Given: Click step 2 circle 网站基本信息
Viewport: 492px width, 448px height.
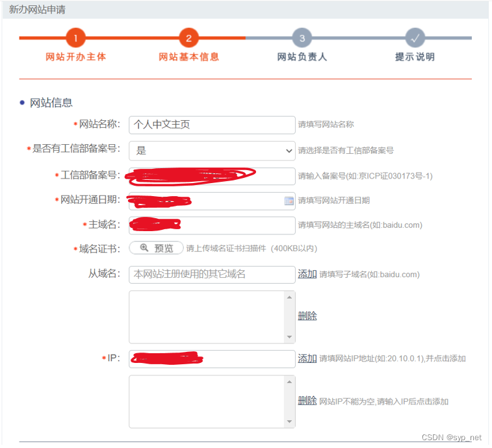Looking at the screenshot, I should (x=188, y=38).
